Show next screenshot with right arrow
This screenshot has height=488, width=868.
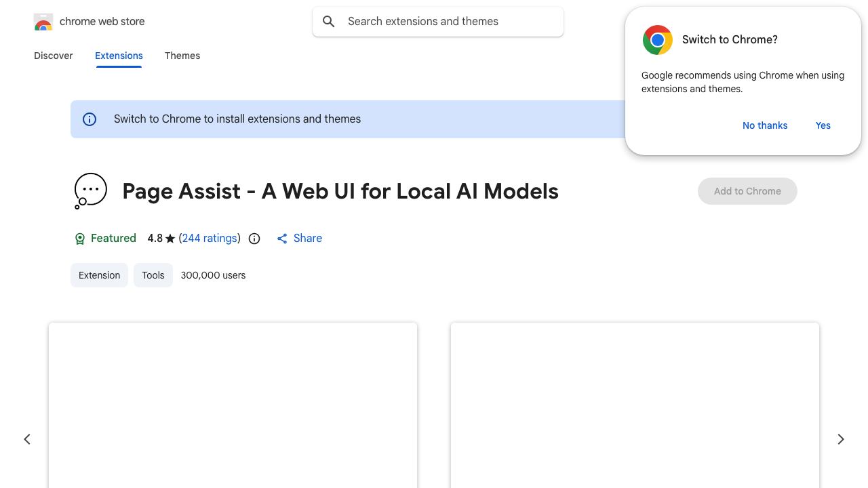pyautogui.click(x=841, y=439)
